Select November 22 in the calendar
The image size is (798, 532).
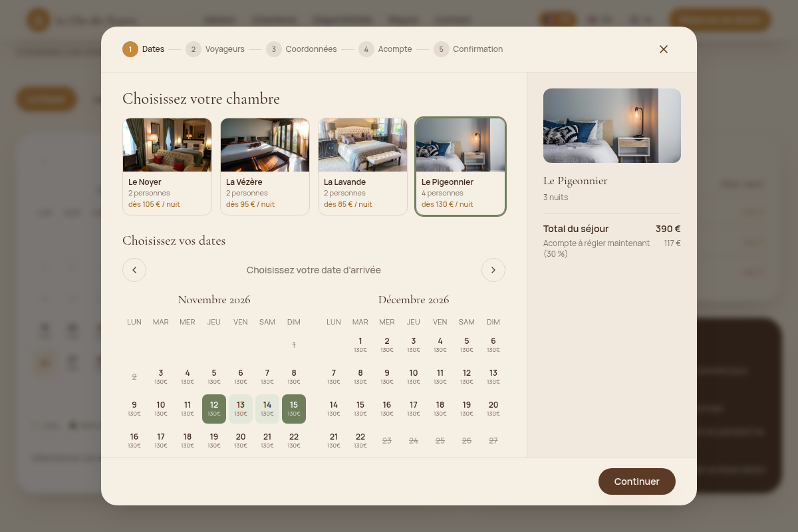(x=294, y=440)
